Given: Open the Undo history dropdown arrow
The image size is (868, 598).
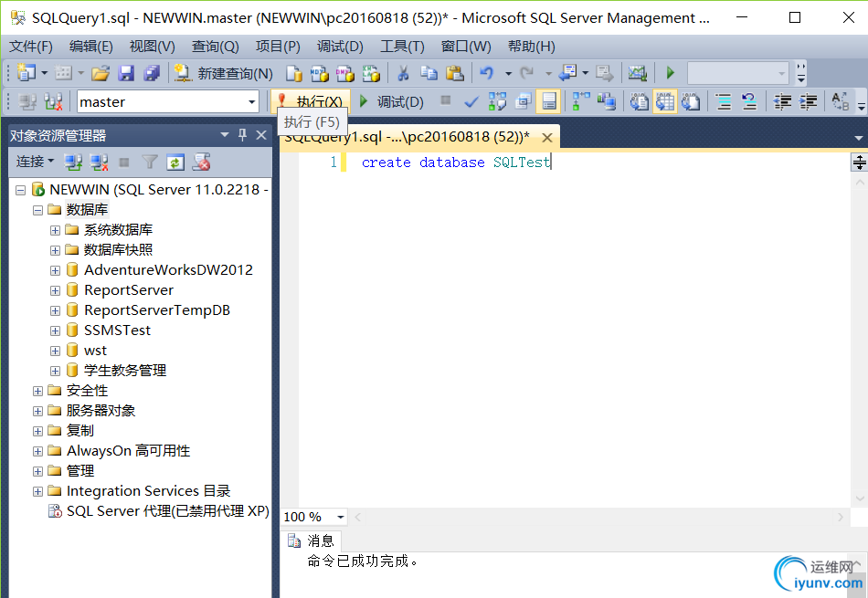Looking at the screenshot, I should pos(508,73).
